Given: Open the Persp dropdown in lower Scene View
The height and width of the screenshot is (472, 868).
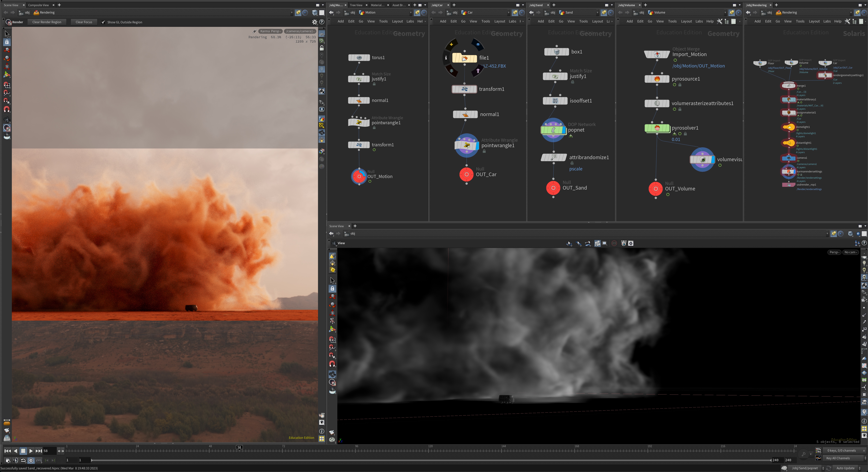Looking at the screenshot, I should [834, 252].
